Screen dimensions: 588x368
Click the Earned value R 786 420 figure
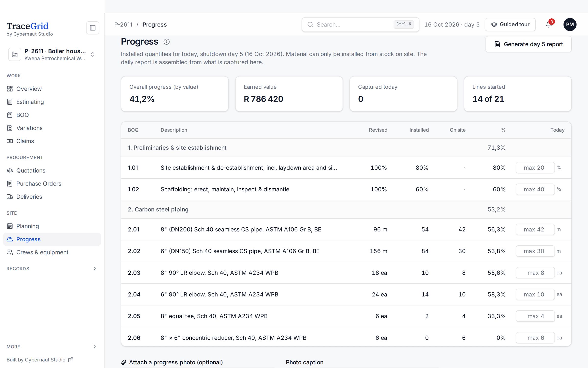263,99
